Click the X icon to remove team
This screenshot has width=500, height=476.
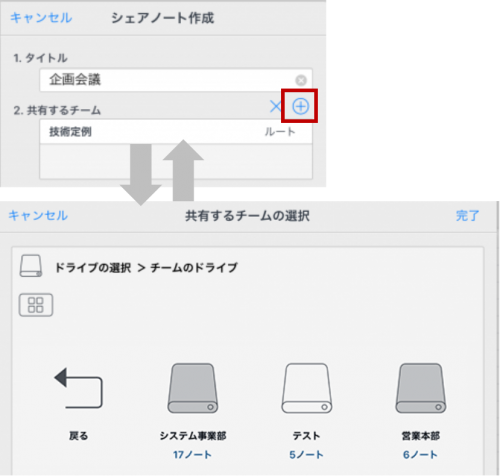point(275,107)
